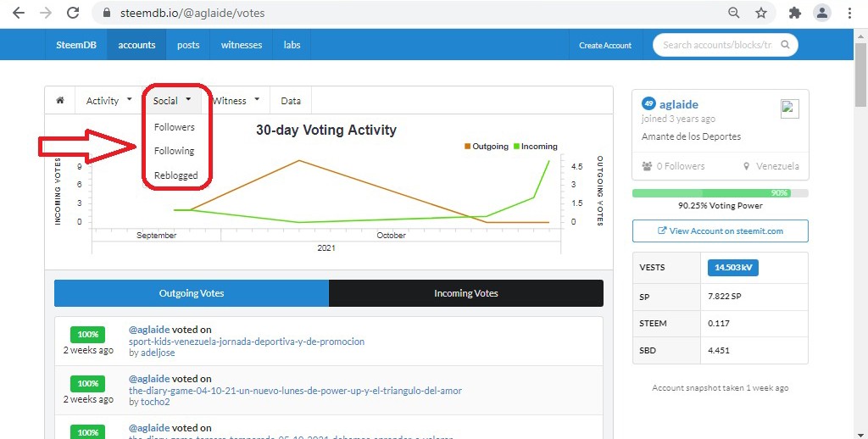Screen dimensions: 868x439
Task: Click the address bar URL
Action: tap(192, 13)
